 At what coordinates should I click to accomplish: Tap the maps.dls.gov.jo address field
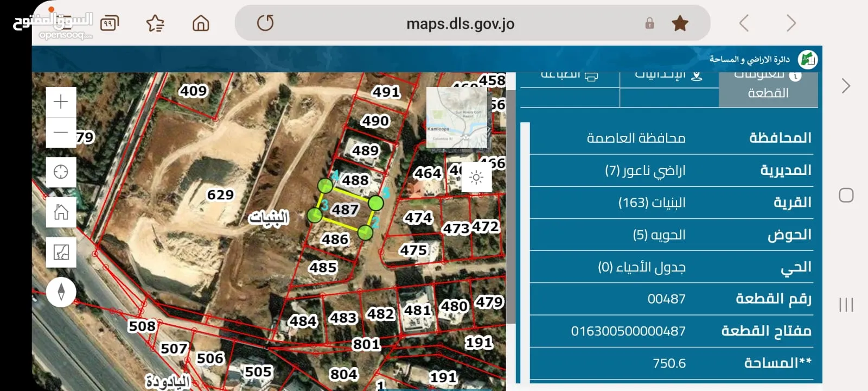(460, 23)
